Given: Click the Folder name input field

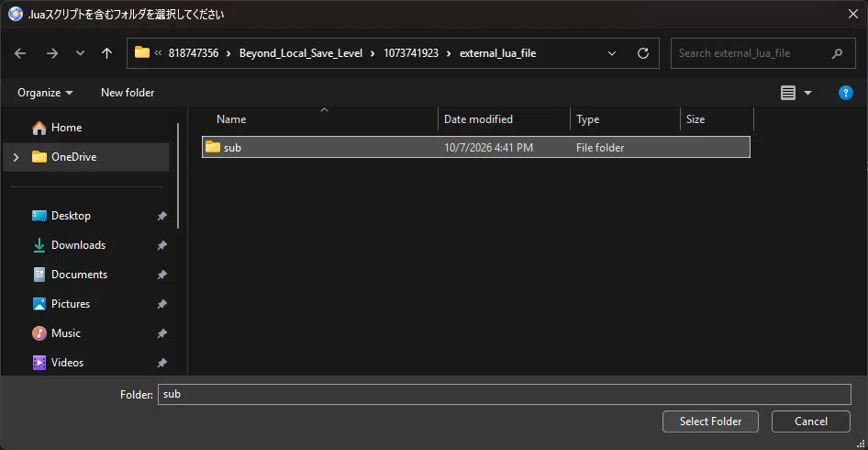Looking at the screenshot, I should [505, 395].
